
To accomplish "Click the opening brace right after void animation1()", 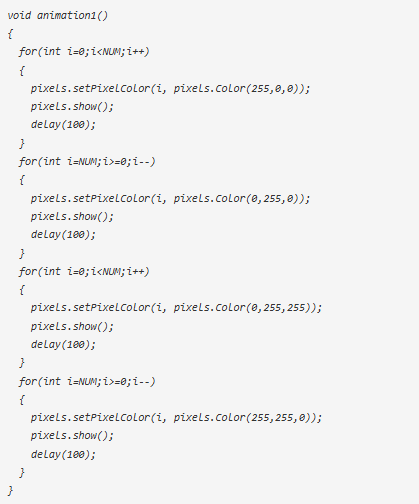I will (x=10, y=34).
